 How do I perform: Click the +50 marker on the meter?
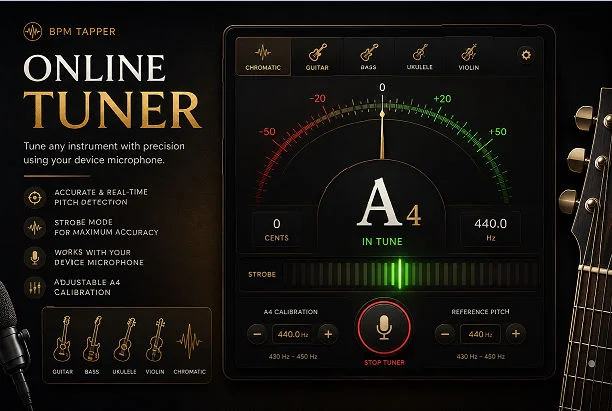point(498,132)
